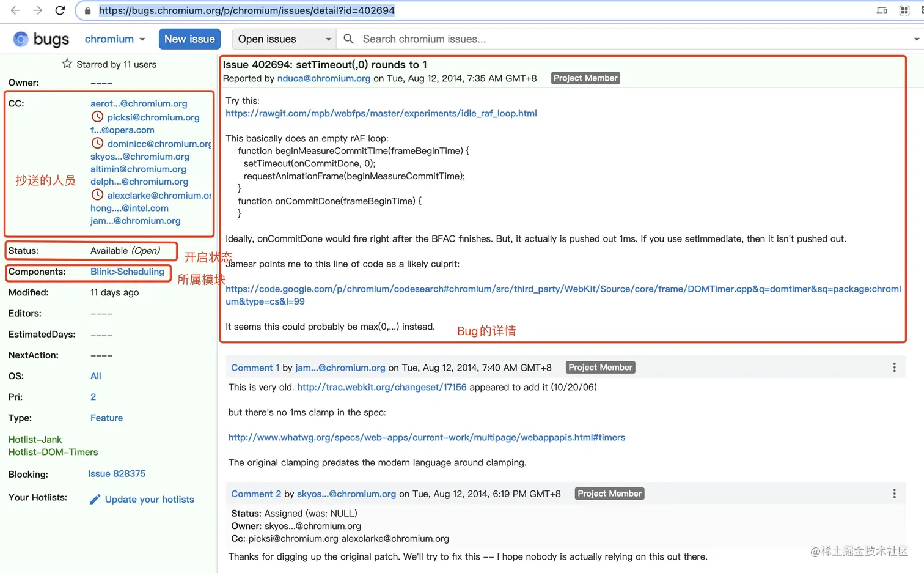Image resolution: width=924 pixels, height=573 pixels.
Task: Click skyos...@chromium.org in Comment 2 header
Action: click(346, 494)
